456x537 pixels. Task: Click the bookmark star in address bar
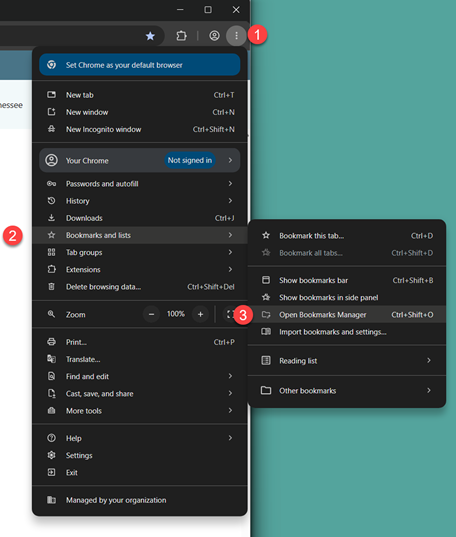tap(150, 36)
